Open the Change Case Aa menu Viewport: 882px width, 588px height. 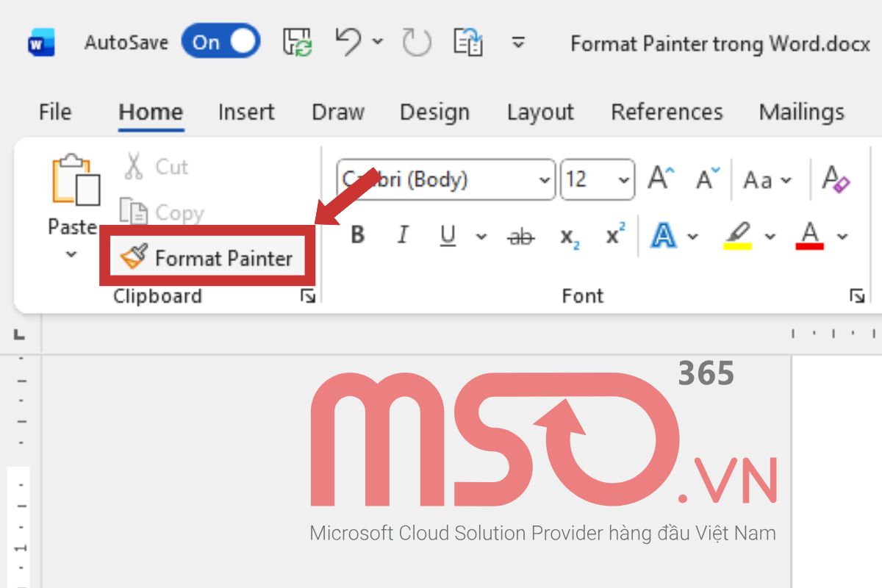767,179
